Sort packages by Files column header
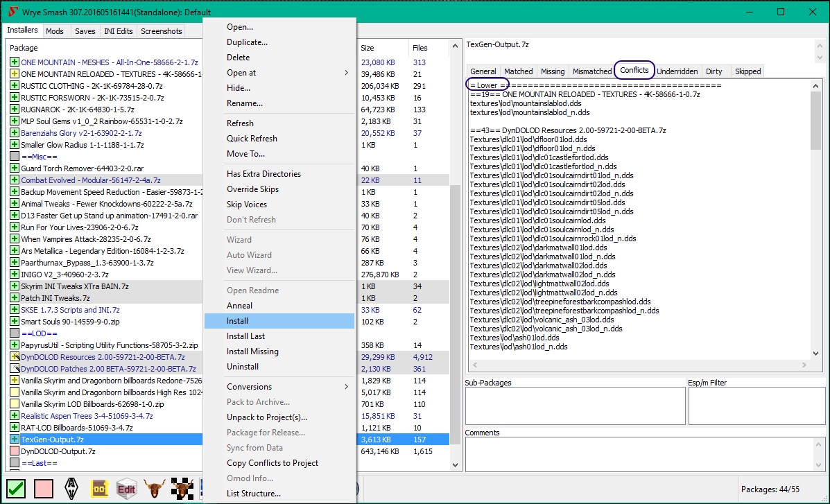Viewport: 830px width, 504px height. [428, 48]
